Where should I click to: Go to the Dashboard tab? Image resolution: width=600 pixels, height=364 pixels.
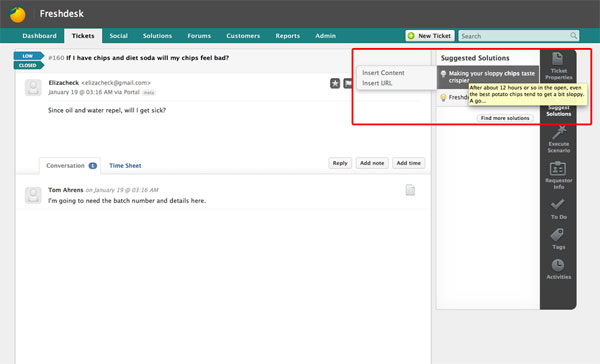click(39, 36)
